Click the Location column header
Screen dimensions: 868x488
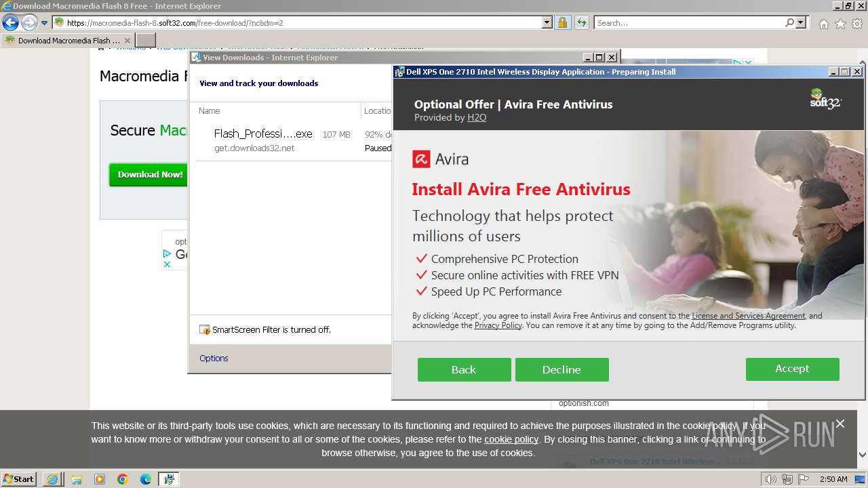[377, 110]
